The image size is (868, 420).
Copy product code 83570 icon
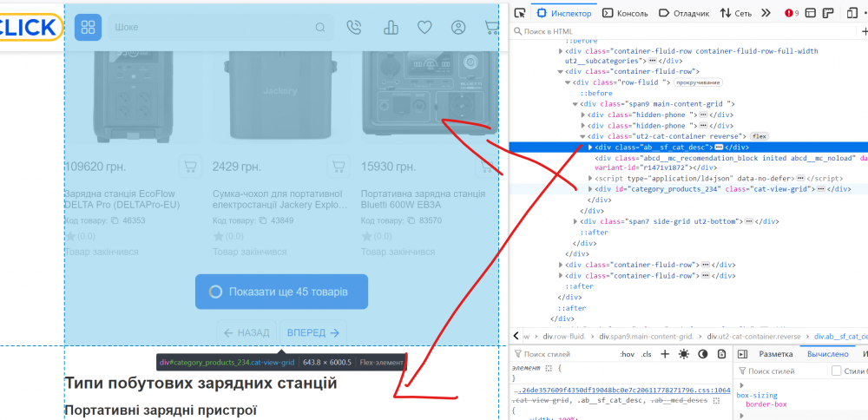coord(411,220)
